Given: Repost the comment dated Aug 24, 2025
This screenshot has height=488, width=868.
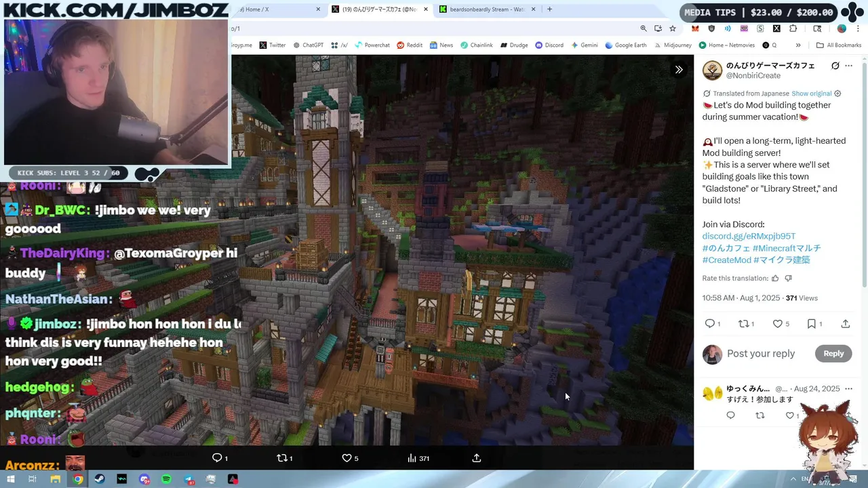Looking at the screenshot, I should pos(760,415).
